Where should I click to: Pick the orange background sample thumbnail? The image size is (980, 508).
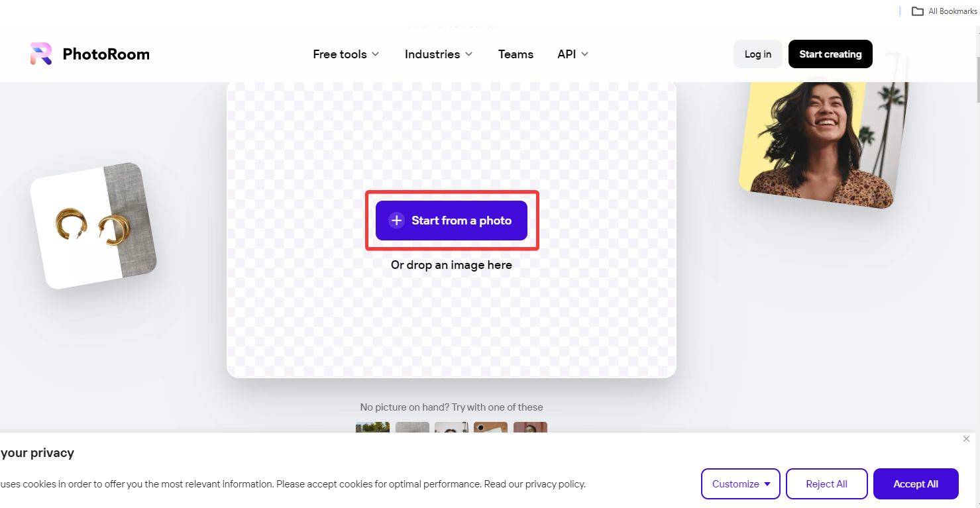coord(490,428)
